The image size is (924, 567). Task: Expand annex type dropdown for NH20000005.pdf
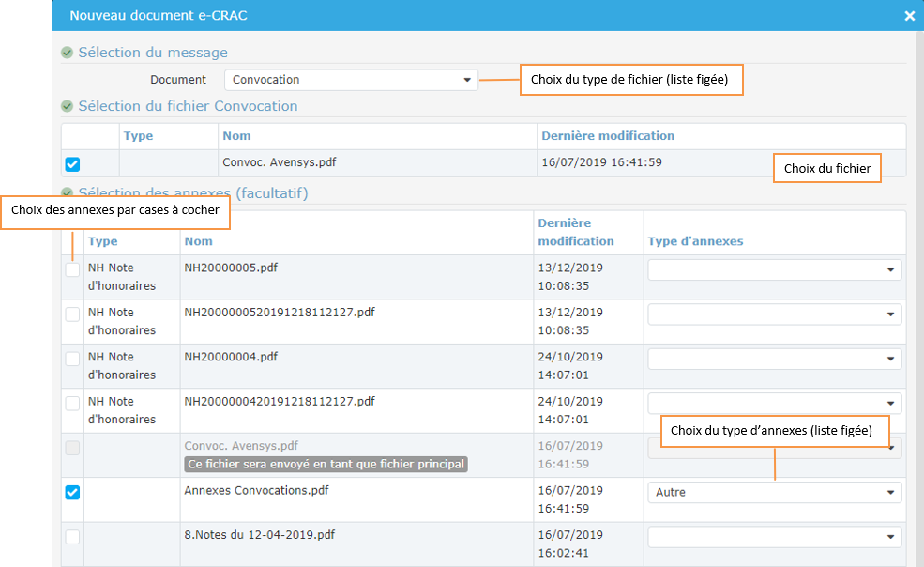(774, 269)
